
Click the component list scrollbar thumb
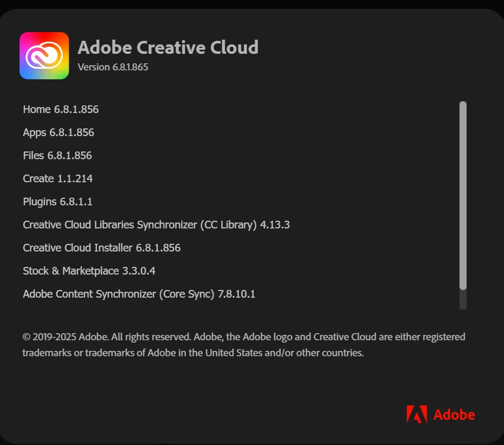tap(463, 196)
